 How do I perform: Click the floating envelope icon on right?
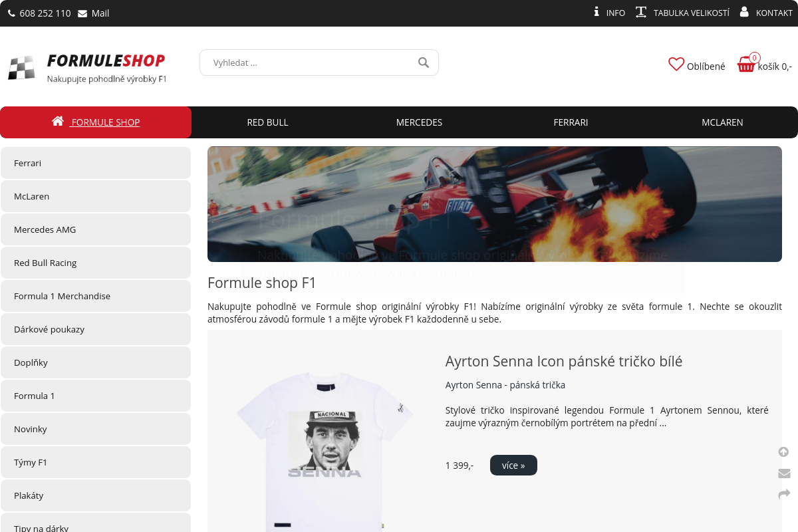pos(784,473)
